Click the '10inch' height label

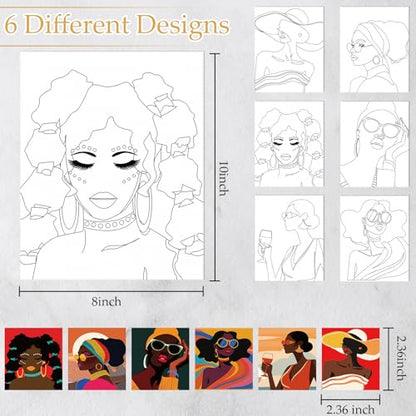coord(224,179)
